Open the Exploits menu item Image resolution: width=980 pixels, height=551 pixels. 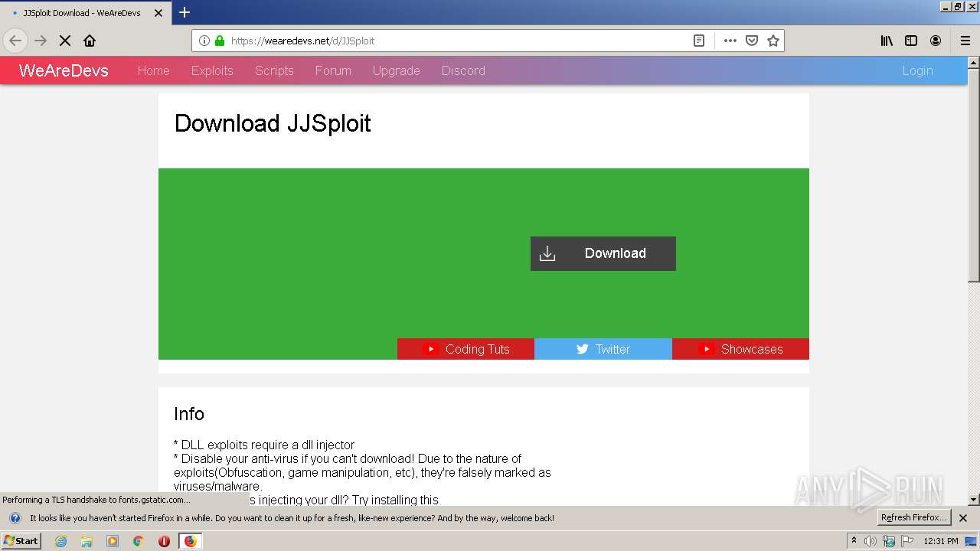tap(212, 70)
